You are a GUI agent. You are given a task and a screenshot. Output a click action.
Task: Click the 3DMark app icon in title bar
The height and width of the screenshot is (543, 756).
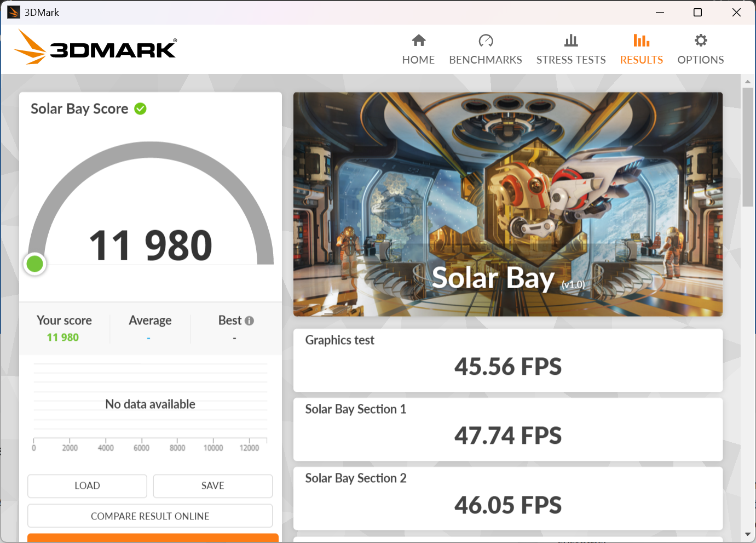pos(14,12)
